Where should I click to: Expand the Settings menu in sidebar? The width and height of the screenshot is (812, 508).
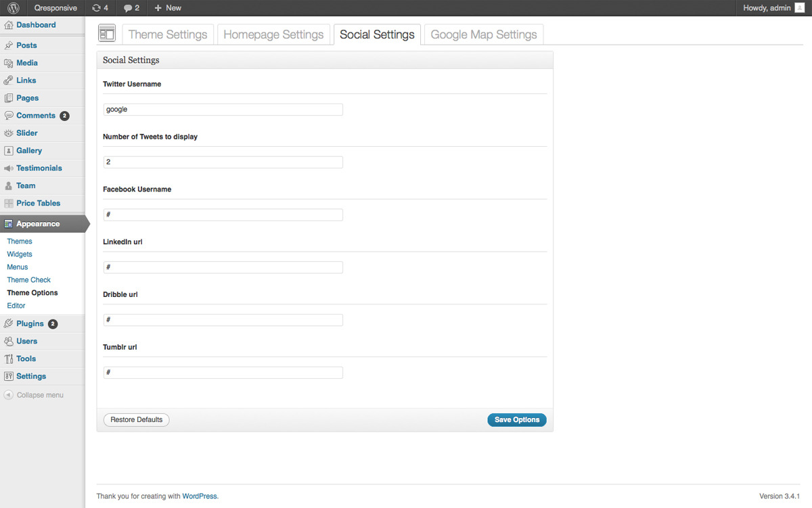[x=31, y=377]
